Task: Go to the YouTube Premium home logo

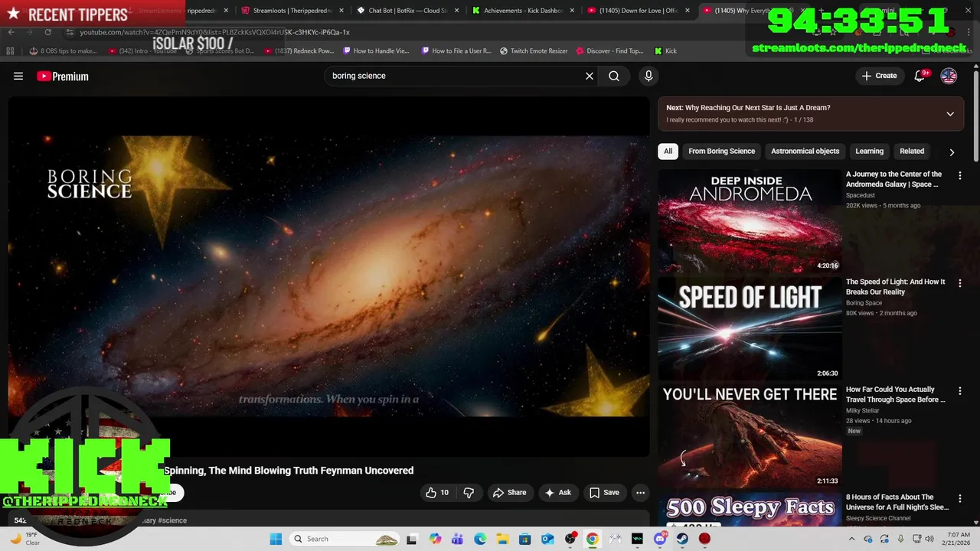Action: (63, 76)
